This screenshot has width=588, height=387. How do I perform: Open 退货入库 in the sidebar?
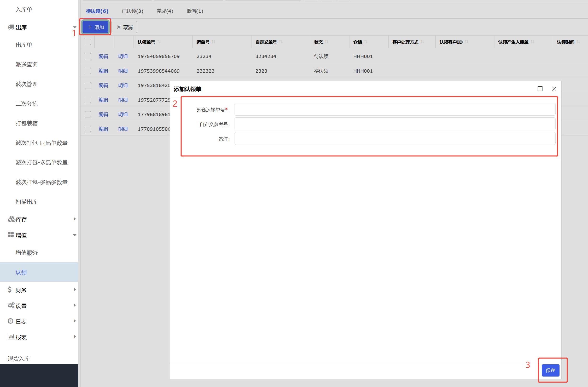pyautogui.click(x=19, y=359)
